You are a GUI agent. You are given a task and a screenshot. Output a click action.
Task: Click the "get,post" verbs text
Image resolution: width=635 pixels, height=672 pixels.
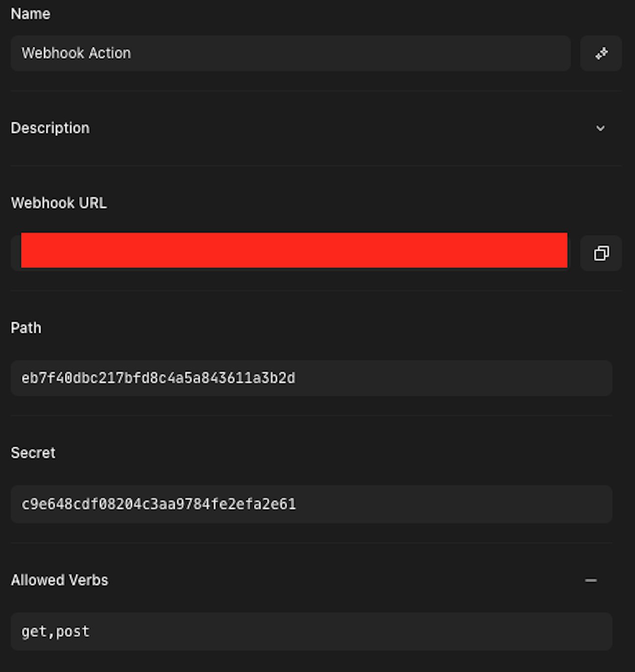(x=55, y=631)
